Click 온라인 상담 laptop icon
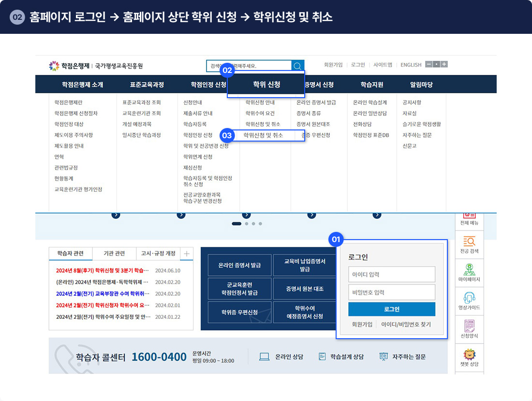The image size is (532, 401). click(x=265, y=357)
